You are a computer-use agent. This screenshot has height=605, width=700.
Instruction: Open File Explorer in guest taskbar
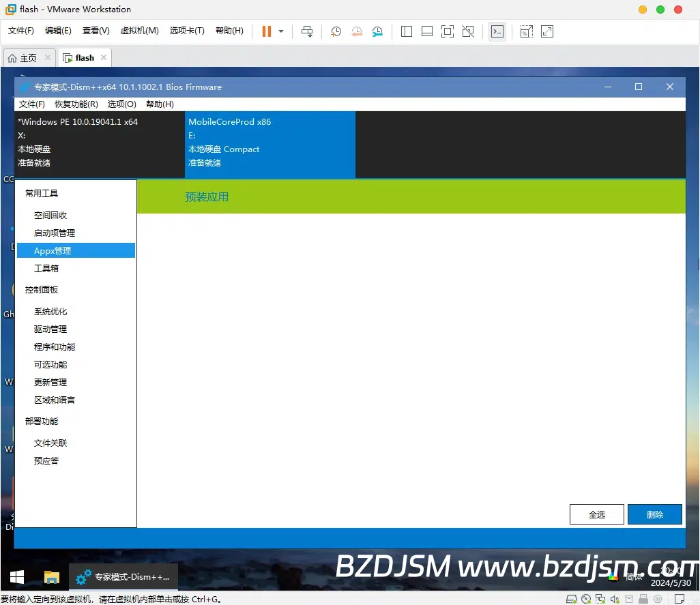tap(52, 577)
